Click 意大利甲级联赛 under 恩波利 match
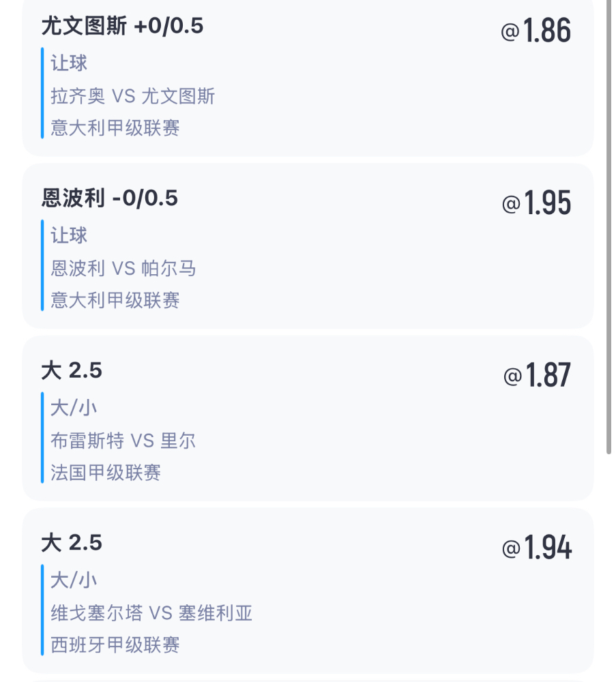 point(115,300)
